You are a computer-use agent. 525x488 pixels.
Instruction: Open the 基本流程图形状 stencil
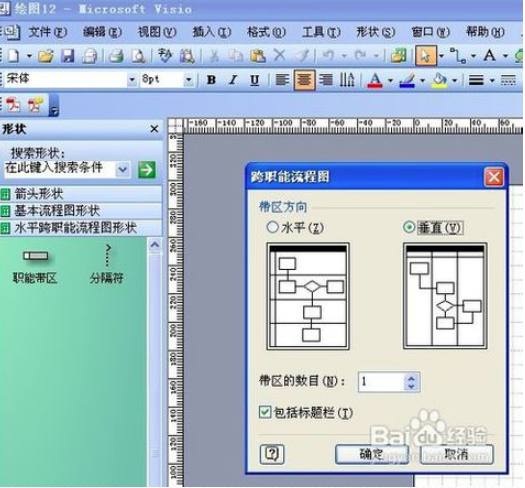pos(81,211)
